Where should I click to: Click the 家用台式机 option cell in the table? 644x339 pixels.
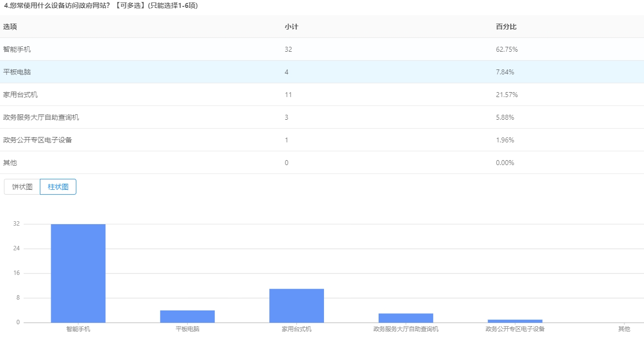[x=20, y=95]
